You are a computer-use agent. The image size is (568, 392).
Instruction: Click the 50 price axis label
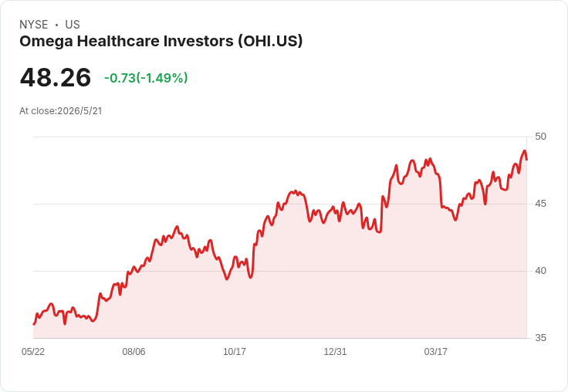pyautogui.click(x=540, y=137)
